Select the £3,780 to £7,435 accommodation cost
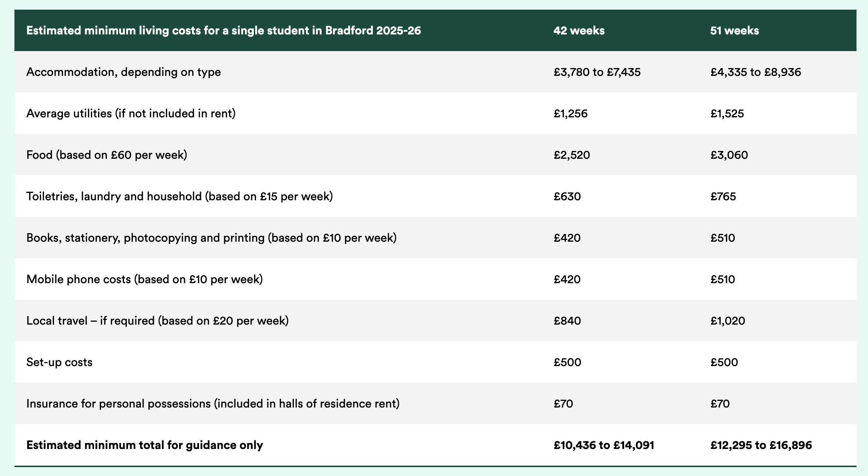The height and width of the screenshot is (476, 868). tap(597, 72)
